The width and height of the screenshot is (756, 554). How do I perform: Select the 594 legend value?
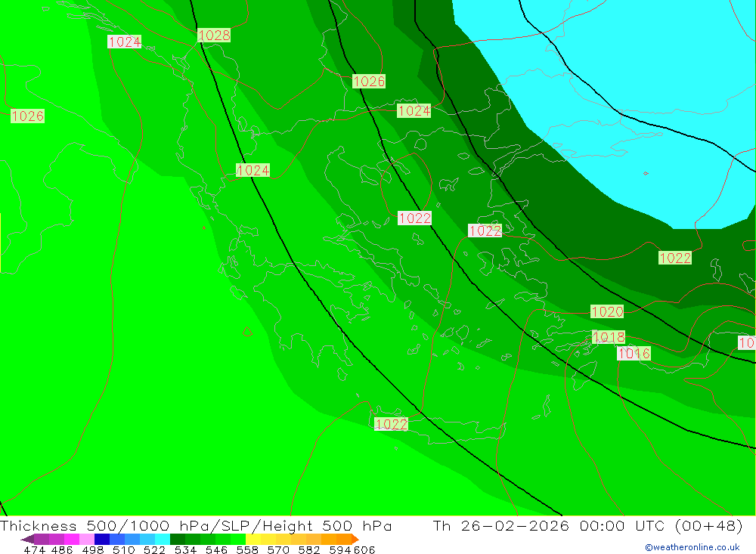pos(340,550)
